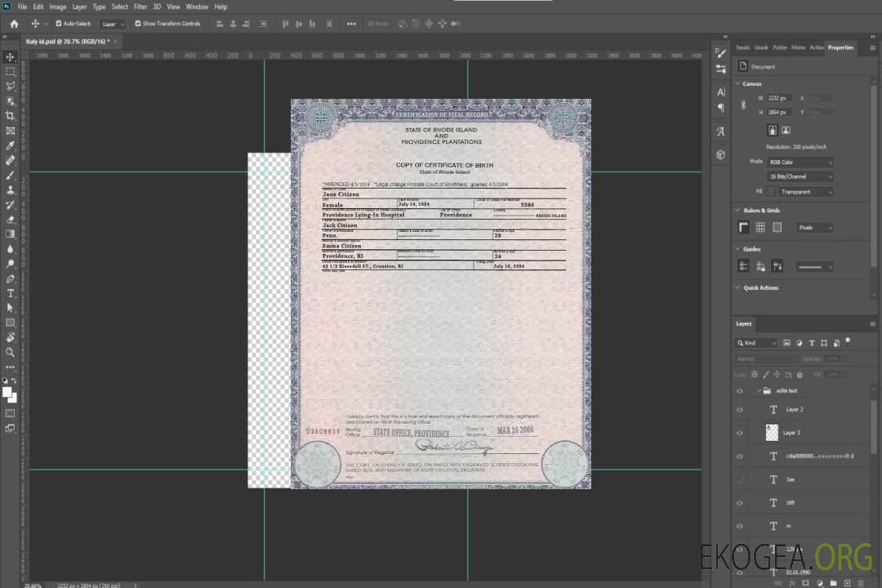Open the Filter menu

click(x=140, y=7)
